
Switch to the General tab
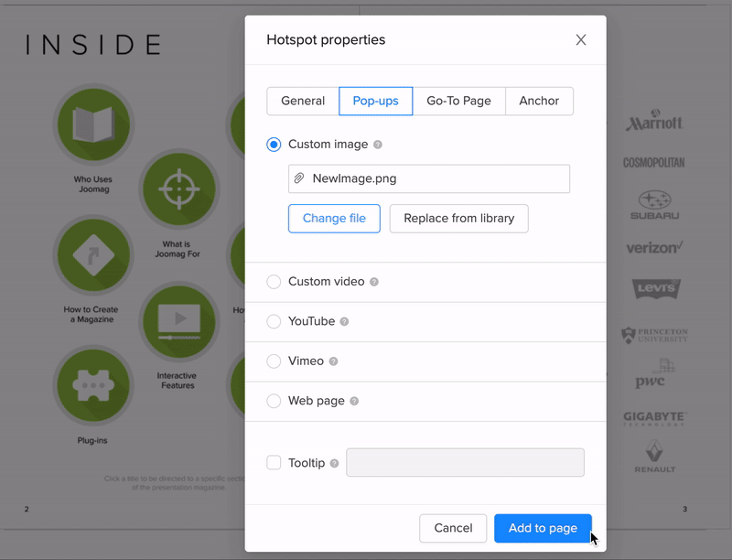click(303, 101)
